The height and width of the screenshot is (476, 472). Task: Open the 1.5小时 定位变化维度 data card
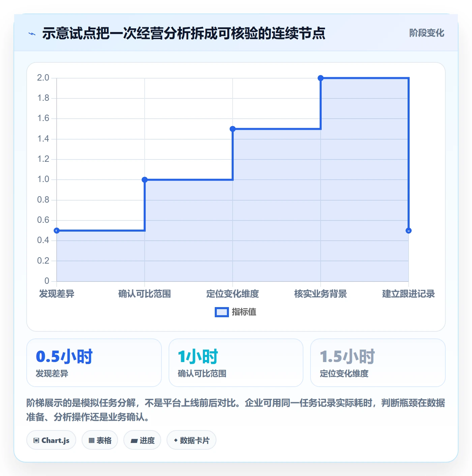(x=378, y=363)
